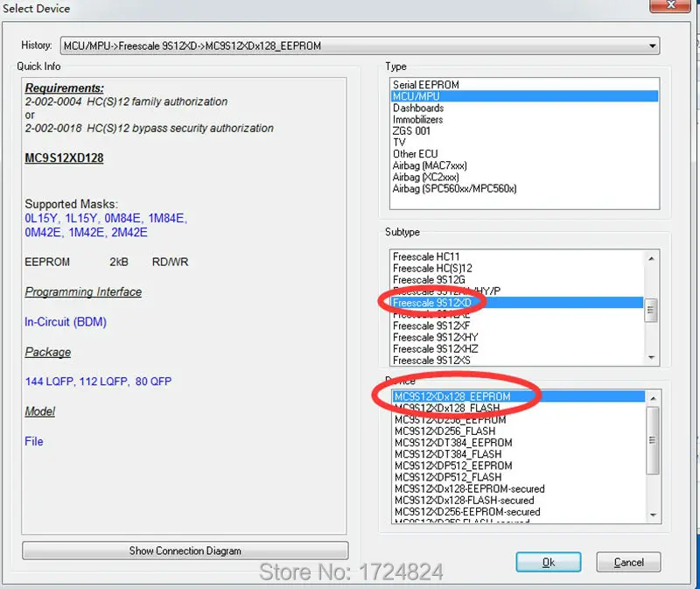Click the Device list scrollbar thumb
Viewport: 700px width, 589px height.
click(653, 440)
